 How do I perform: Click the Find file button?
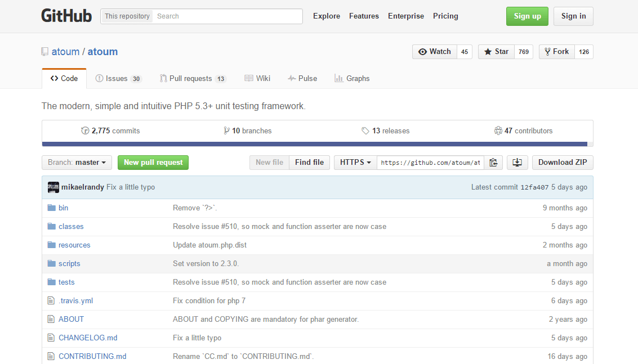(309, 162)
